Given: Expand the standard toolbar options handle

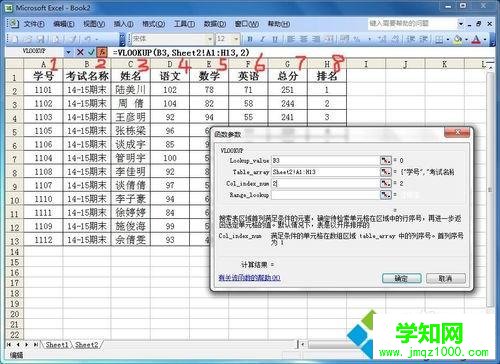Looking at the screenshot, I should click(122, 39).
